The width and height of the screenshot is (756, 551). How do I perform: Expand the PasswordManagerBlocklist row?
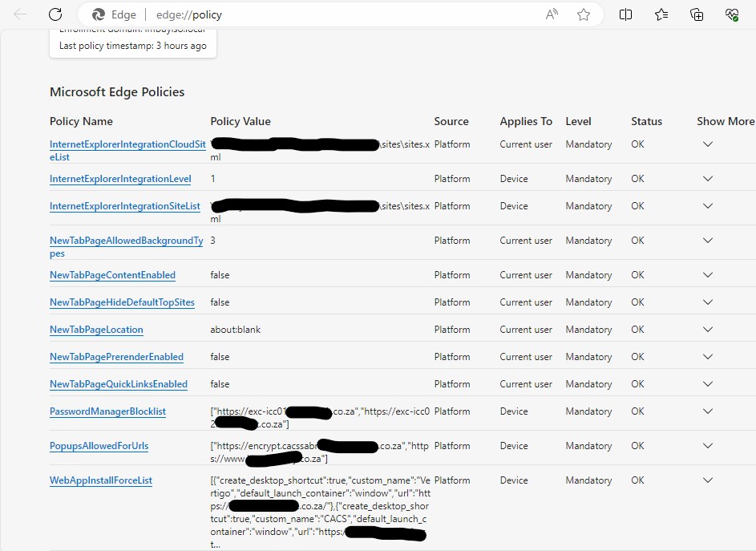click(x=708, y=411)
